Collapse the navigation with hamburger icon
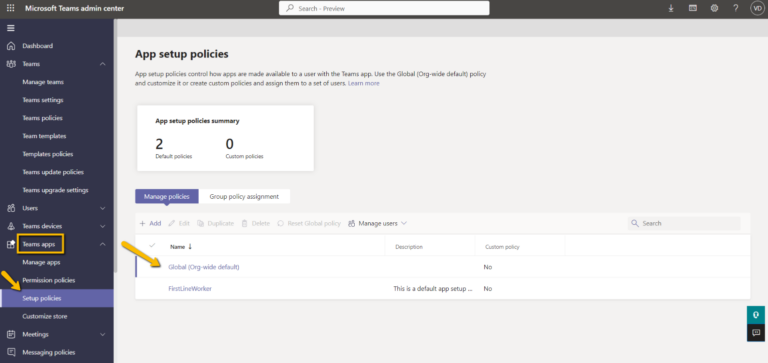The width and height of the screenshot is (768, 363). [x=10, y=28]
